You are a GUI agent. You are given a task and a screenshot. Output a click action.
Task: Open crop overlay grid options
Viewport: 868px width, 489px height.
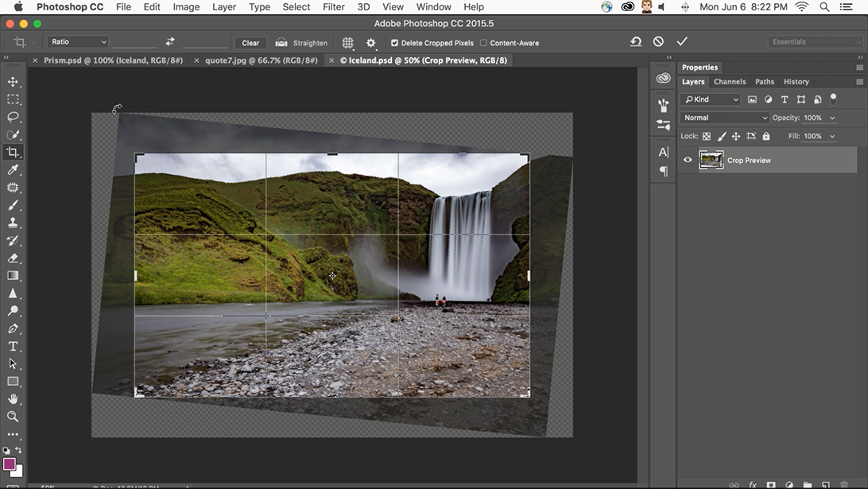click(347, 43)
